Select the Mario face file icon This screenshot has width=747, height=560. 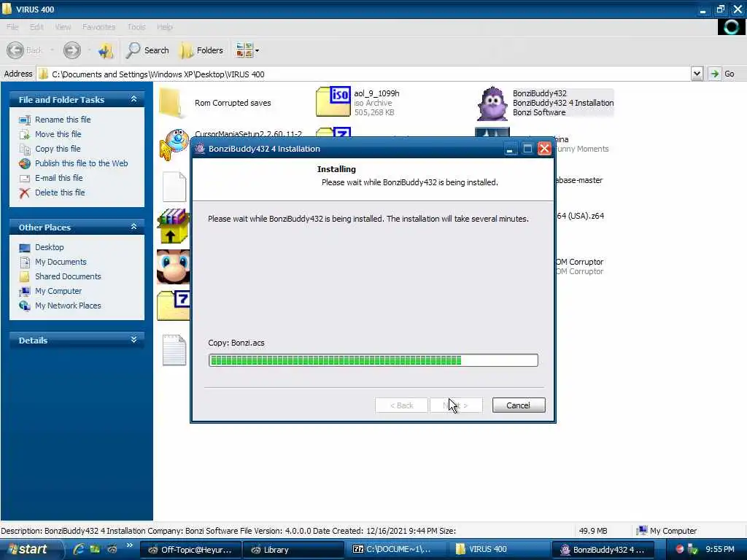coord(174,267)
